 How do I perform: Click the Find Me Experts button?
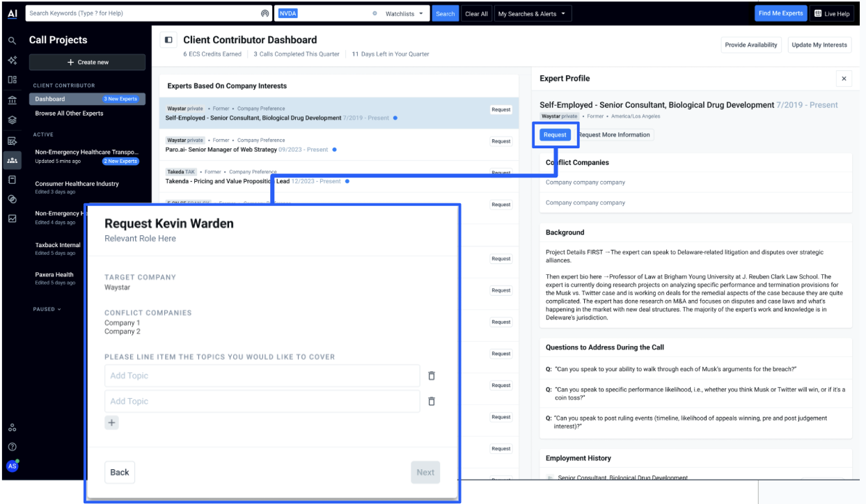780,13
